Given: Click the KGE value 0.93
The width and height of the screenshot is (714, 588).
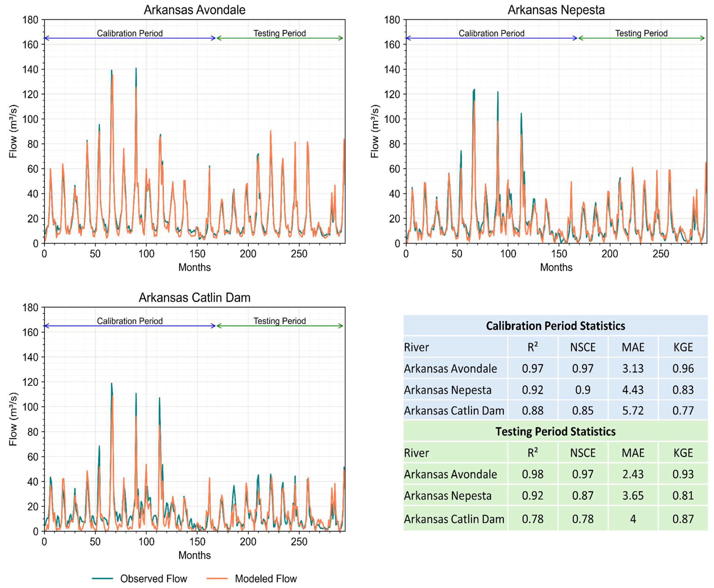Looking at the screenshot, I should (683, 474).
